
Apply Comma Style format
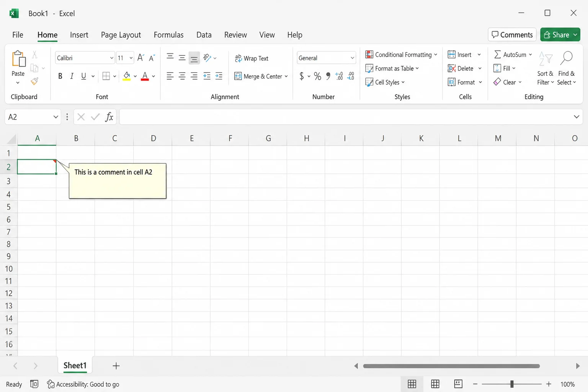pyautogui.click(x=328, y=76)
